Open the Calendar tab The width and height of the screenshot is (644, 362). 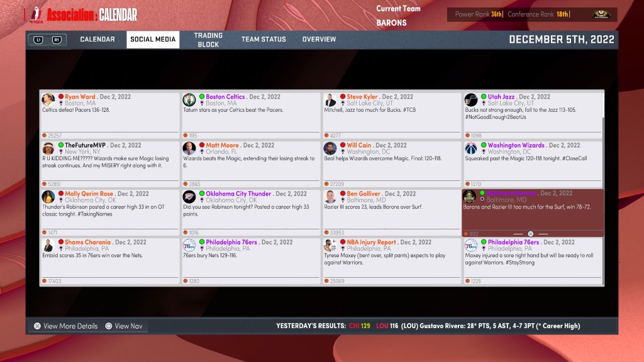[97, 40]
